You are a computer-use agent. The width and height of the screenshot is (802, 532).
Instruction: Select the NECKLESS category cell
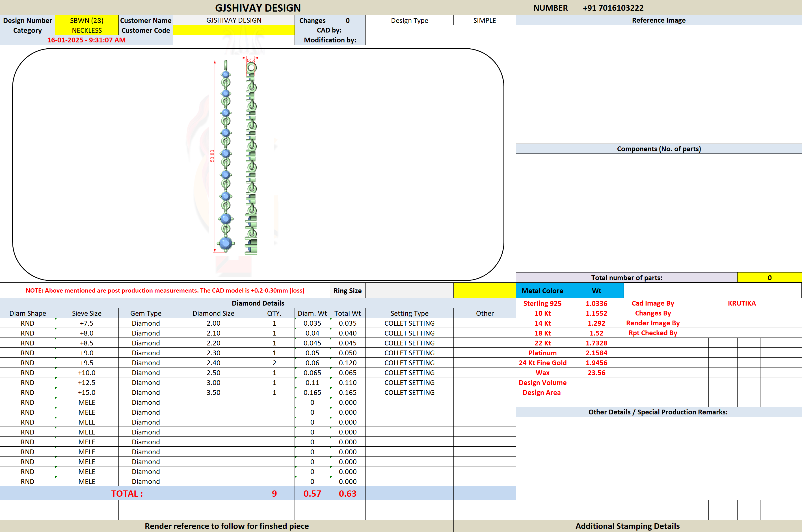[x=87, y=30]
